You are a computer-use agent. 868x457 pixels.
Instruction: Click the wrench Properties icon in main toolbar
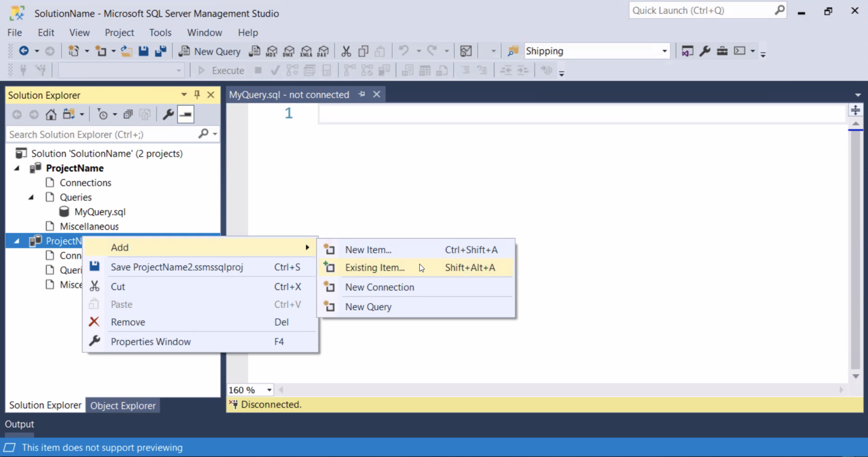(705, 51)
